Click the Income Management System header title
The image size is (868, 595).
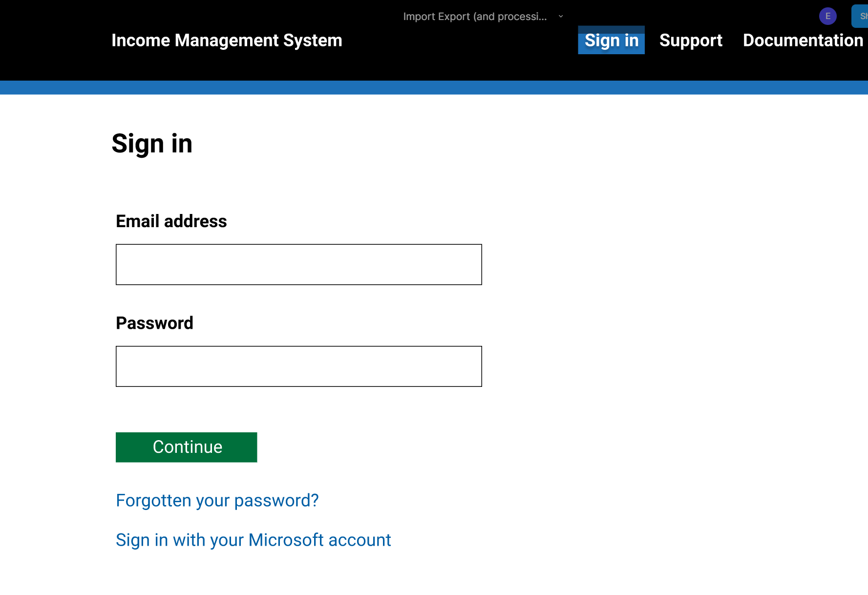pos(227,40)
